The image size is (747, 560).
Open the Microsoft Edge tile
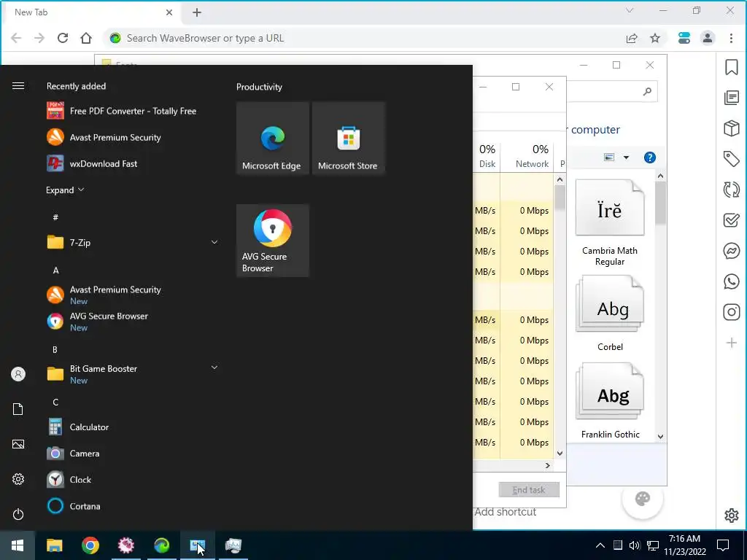[273, 138]
